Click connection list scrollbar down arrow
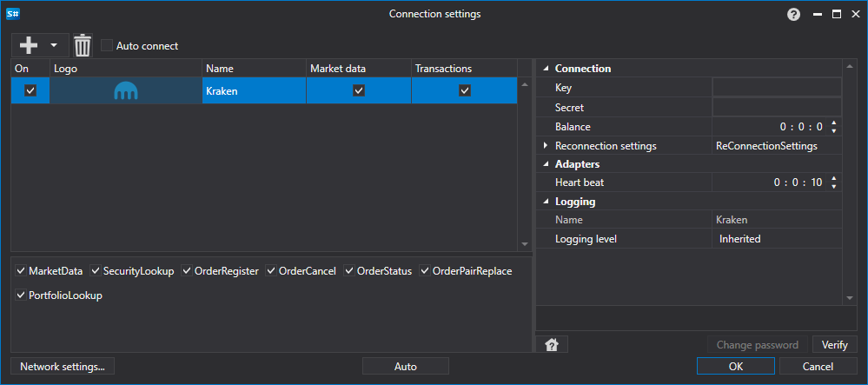Viewport: 868px width, 385px height. point(525,244)
